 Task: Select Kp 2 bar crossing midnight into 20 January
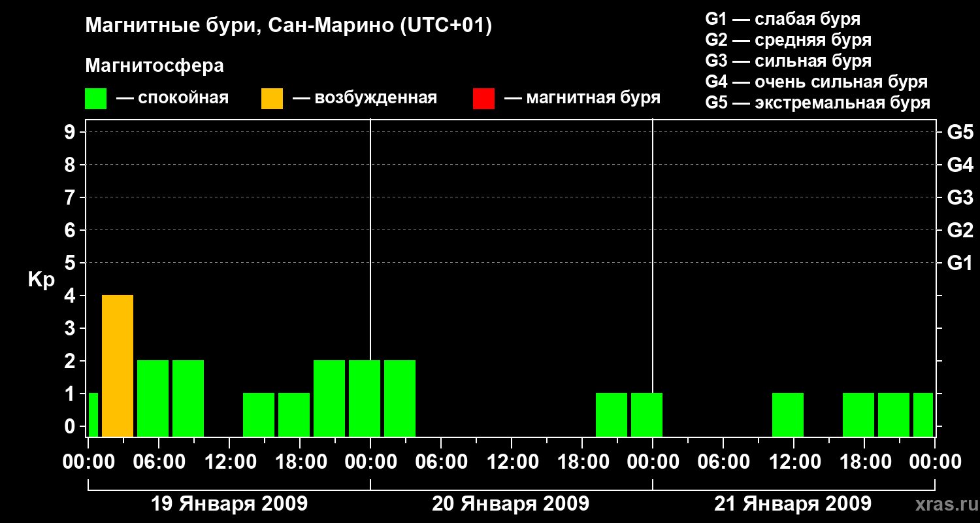pyautogui.click(x=365, y=398)
